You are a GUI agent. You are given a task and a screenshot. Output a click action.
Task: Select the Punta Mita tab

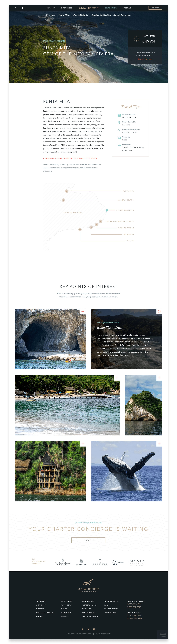(64, 15)
